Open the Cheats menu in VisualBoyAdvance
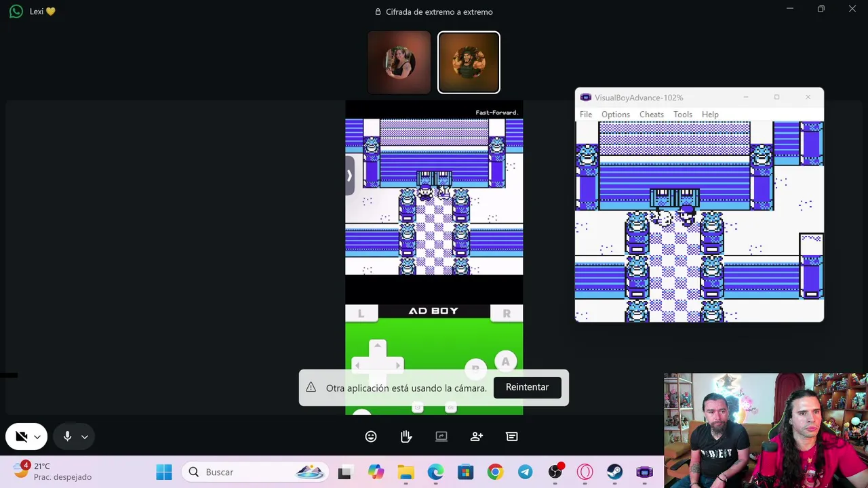868x488 pixels. 652,115
